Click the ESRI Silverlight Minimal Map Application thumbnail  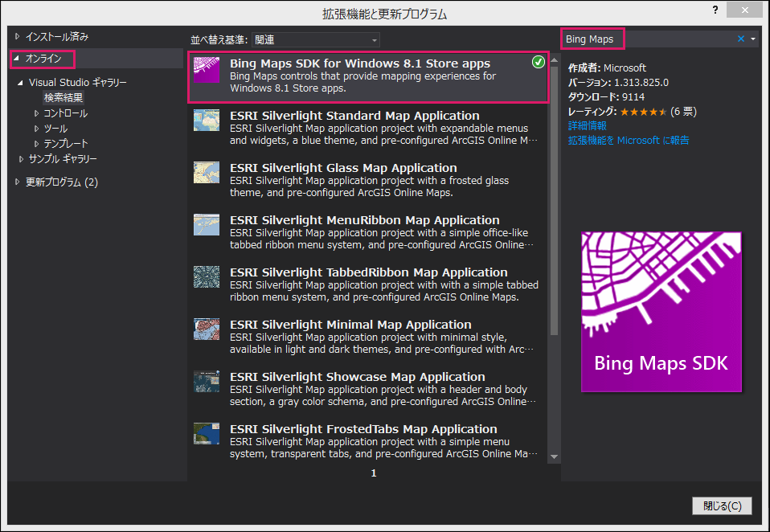pyautogui.click(x=207, y=329)
